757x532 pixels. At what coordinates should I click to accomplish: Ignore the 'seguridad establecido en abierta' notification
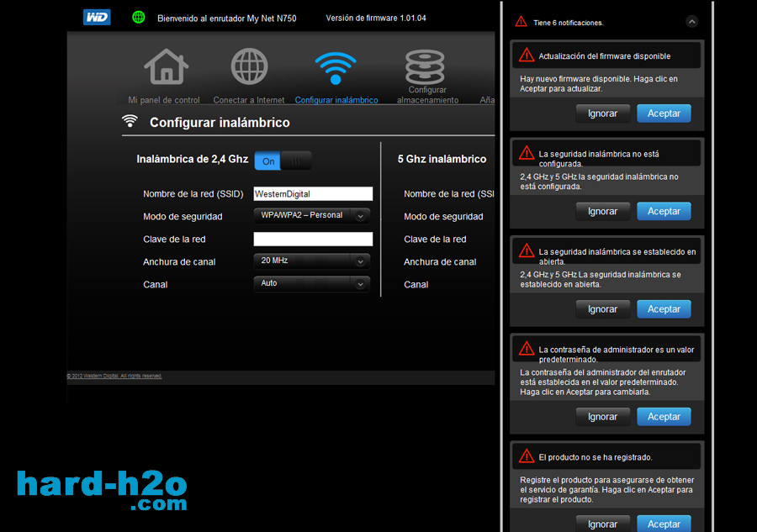[x=602, y=309]
